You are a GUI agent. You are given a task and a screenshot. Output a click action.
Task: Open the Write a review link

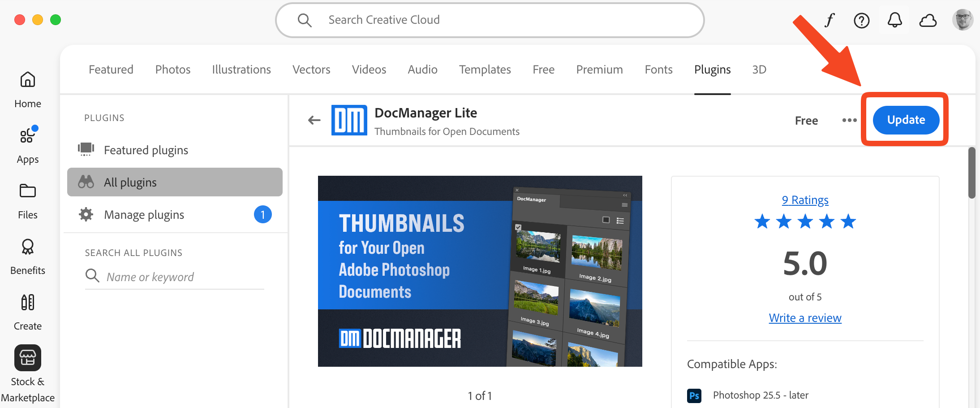tap(805, 318)
